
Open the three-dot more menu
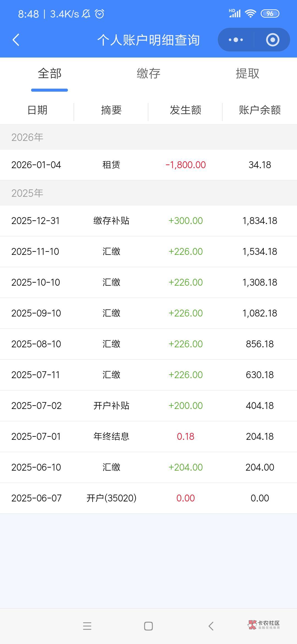(236, 40)
